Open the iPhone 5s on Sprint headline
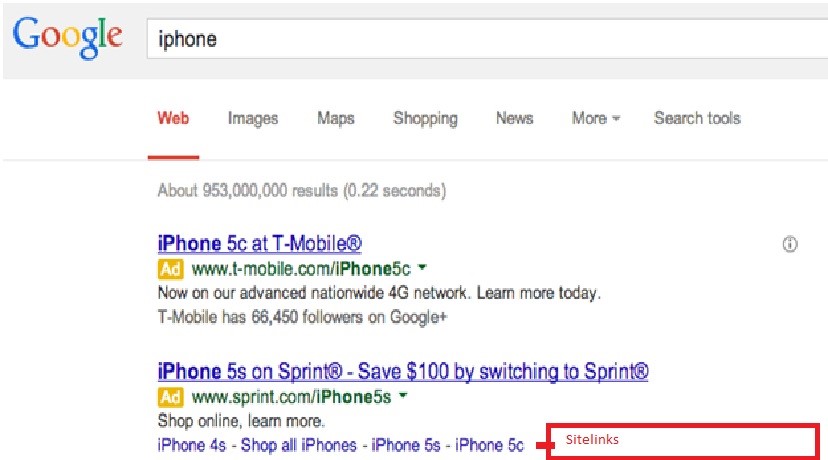The height and width of the screenshot is (460, 828). (x=403, y=372)
